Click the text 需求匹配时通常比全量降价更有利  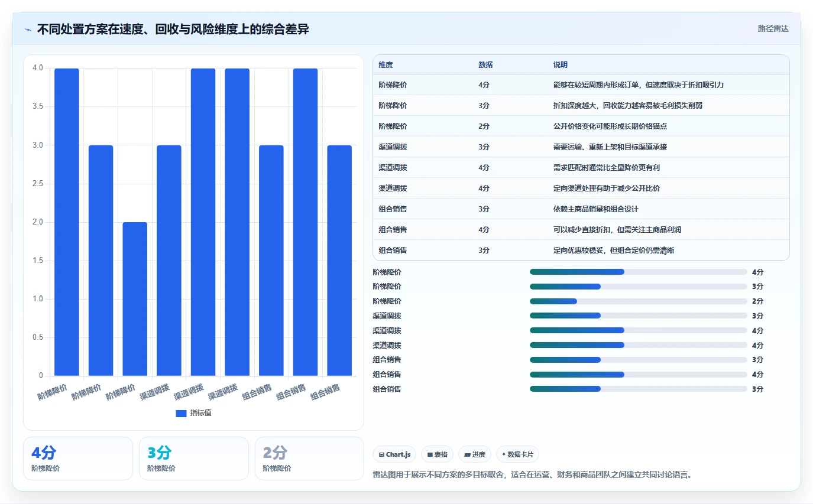click(x=607, y=168)
